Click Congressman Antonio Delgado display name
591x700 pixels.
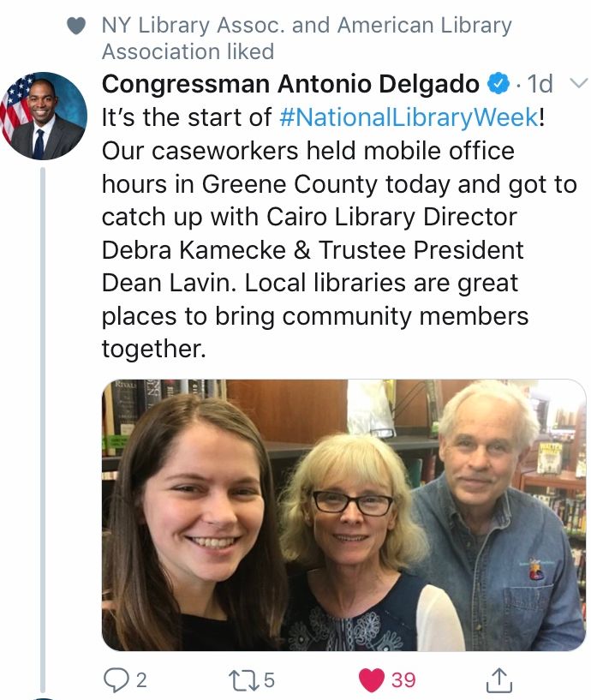pyautogui.click(x=290, y=83)
